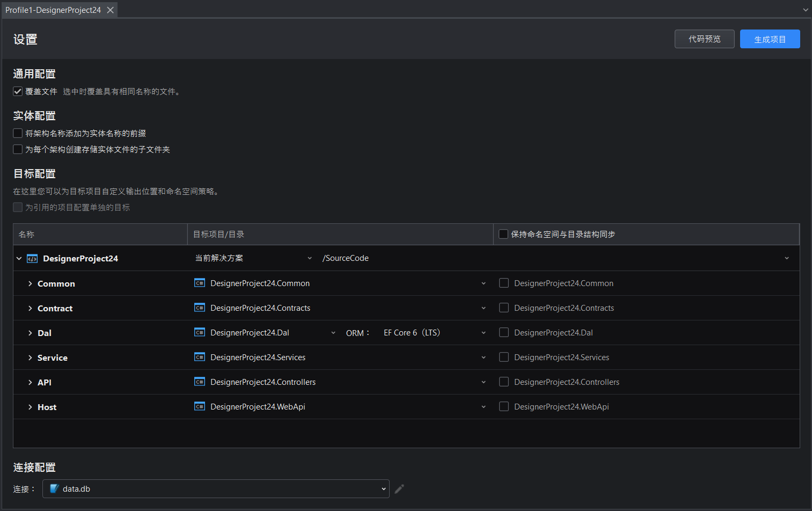The image size is (812, 511).
Task: Check namespace sync box for DesignerProject24.Services
Action: (504, 357)
